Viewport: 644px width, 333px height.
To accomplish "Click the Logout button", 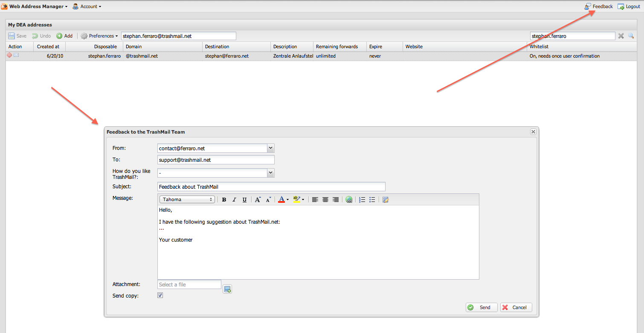I will click(x=629, y=6).
